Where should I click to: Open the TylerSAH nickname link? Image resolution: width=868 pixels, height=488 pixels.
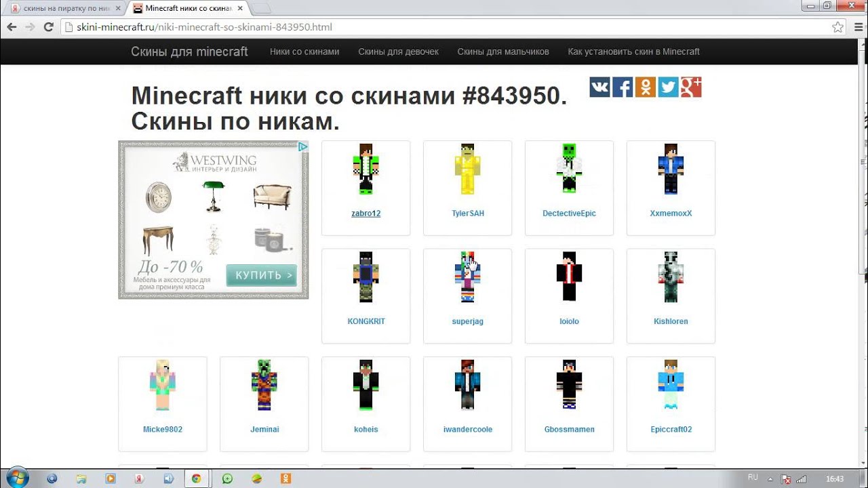point(468,213)
